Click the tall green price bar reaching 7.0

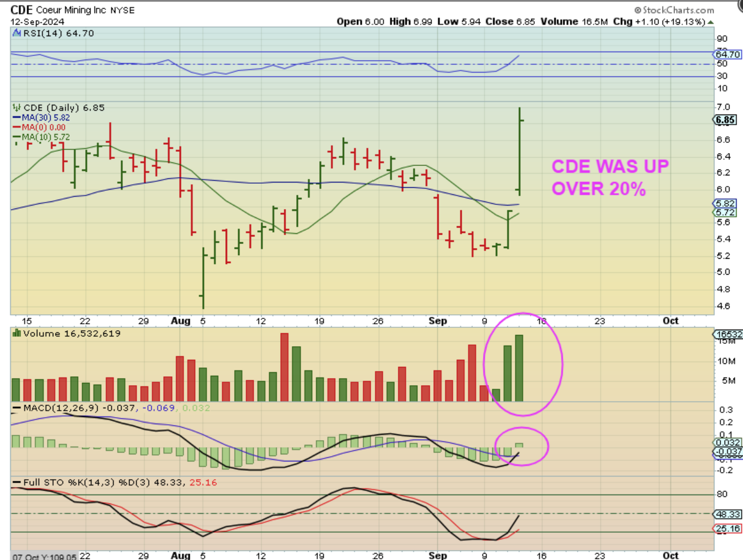520,151
